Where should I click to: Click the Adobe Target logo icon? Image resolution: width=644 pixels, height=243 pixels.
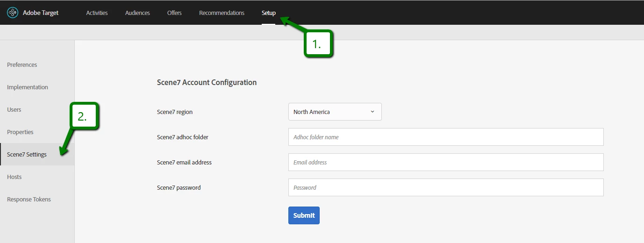pyautogui.click(x=13, y=13)
